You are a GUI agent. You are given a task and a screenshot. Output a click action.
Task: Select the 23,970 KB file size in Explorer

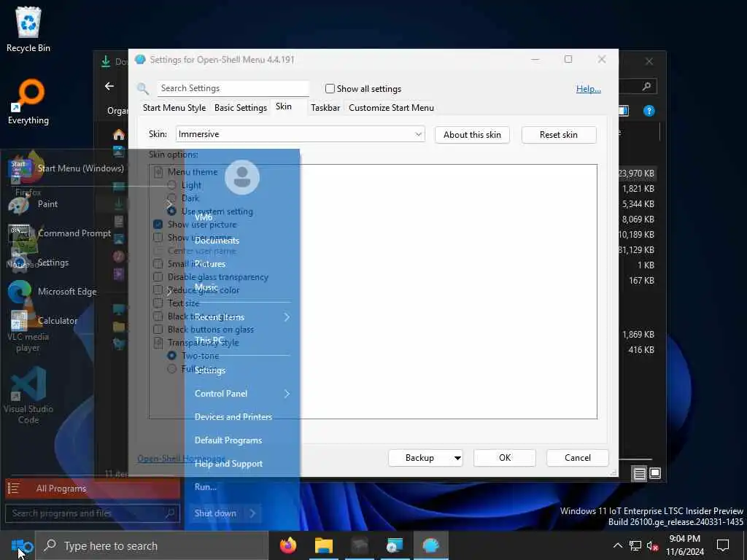637,174
